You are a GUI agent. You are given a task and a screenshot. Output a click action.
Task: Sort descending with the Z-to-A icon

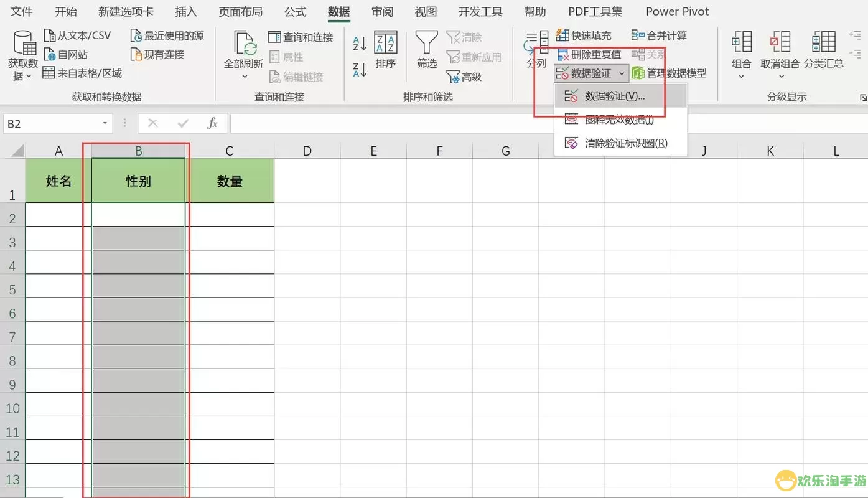(x=360, y=70)
